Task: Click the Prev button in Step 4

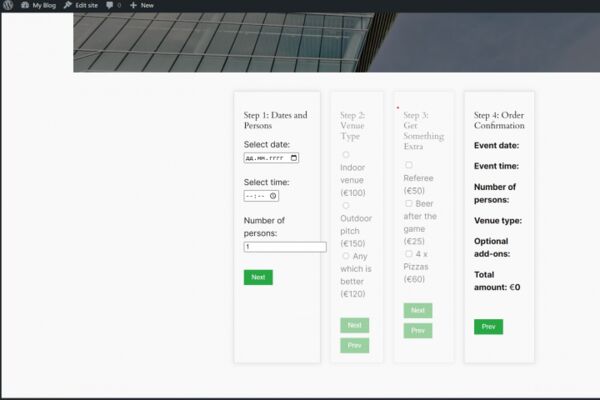Action: click(x=489, y=327)
